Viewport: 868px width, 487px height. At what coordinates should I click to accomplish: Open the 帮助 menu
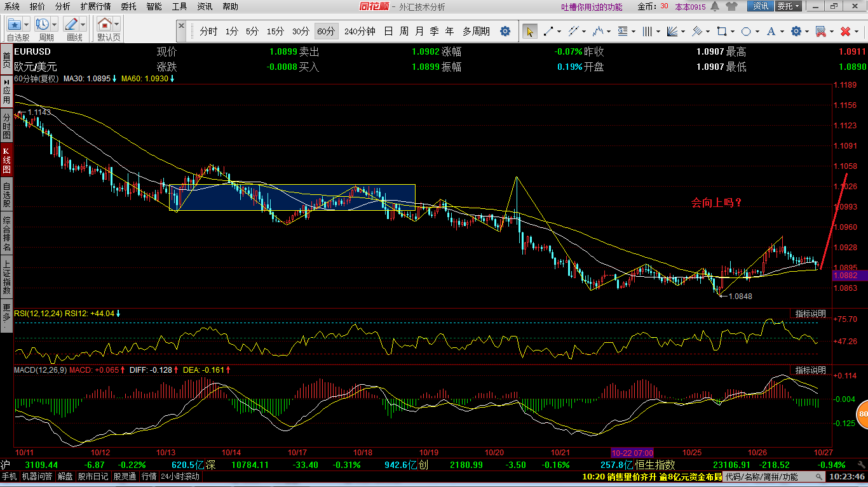tap(230, 6)
